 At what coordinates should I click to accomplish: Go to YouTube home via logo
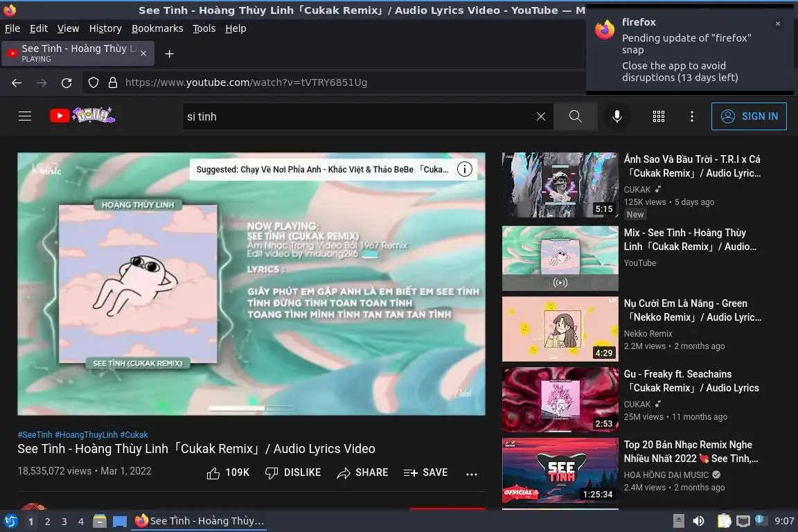click(82, 116)
